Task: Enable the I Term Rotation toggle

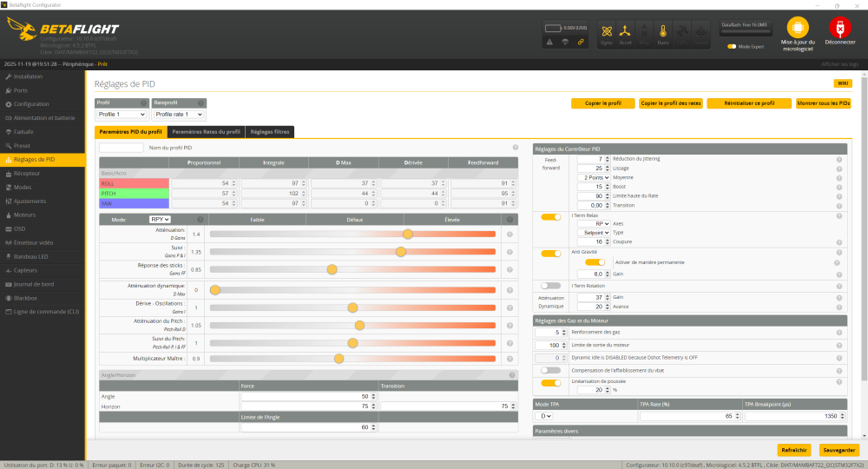Action: pyautogui.click(x=550, y=285)
